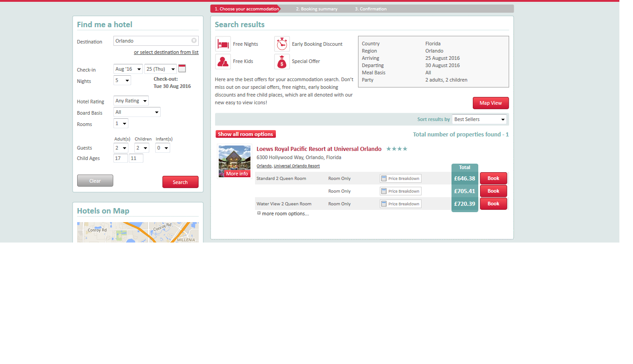Open destination suggestions arrow in Destination field
The width and height of the screenshot is (633, 364).
pyautogui.click(x=194, y=41)
